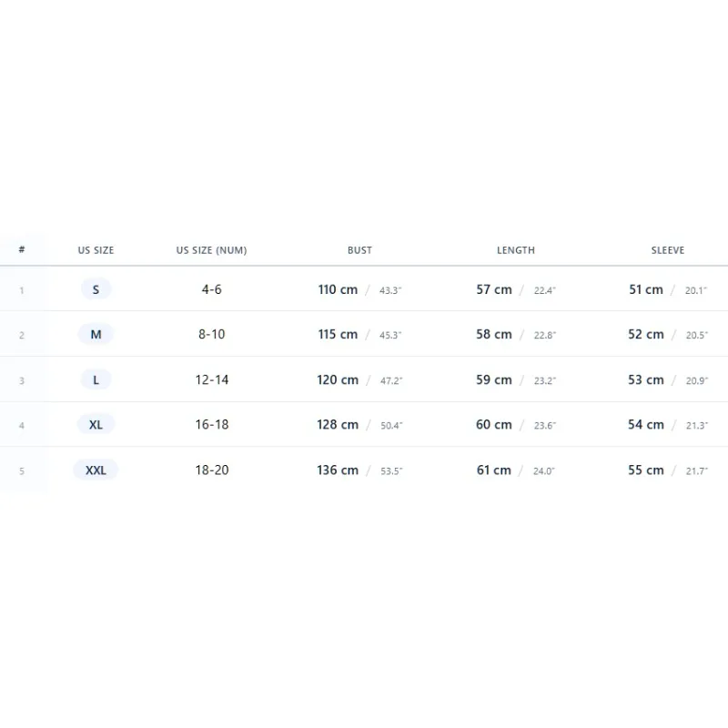728x728 pixels.
Task: Click the 16-18 numeric size cell
Action: (212, 424)
